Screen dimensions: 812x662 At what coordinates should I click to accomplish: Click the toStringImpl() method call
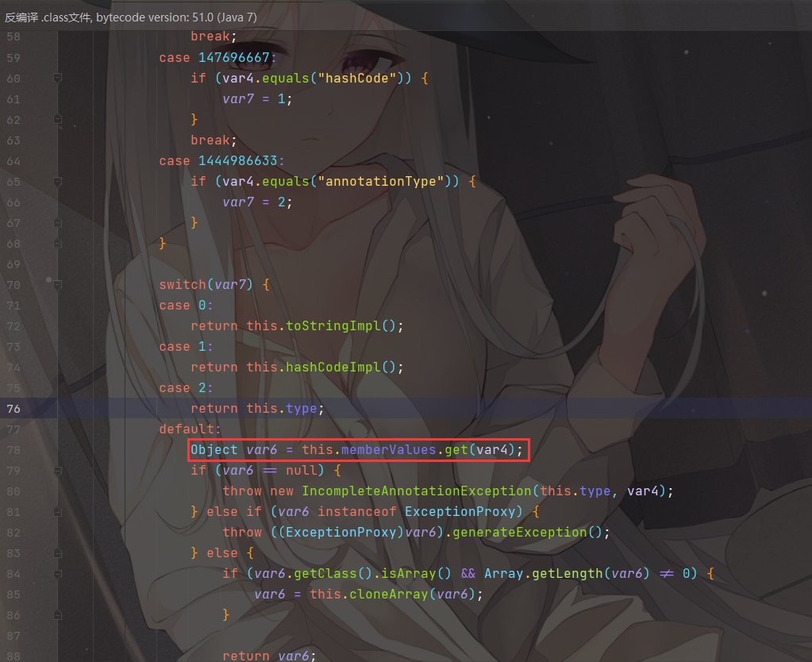coord(341,325)
